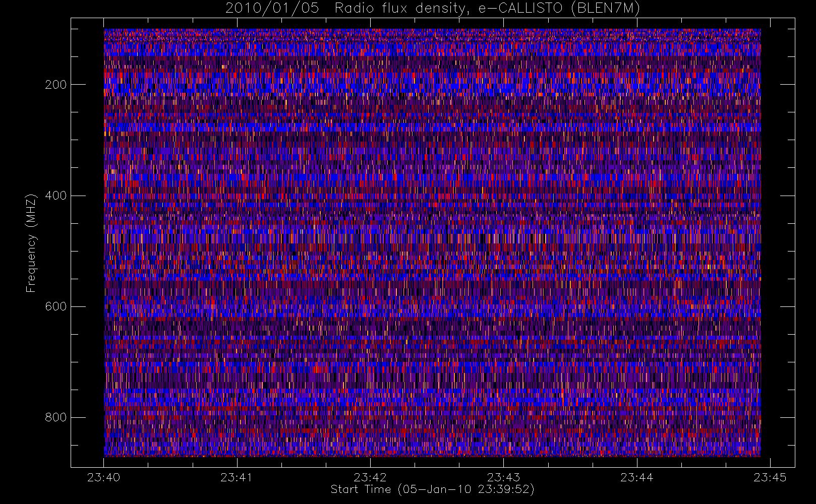Select the '600' frequency axis label
The image size is (816, 504).
point(56,306)
